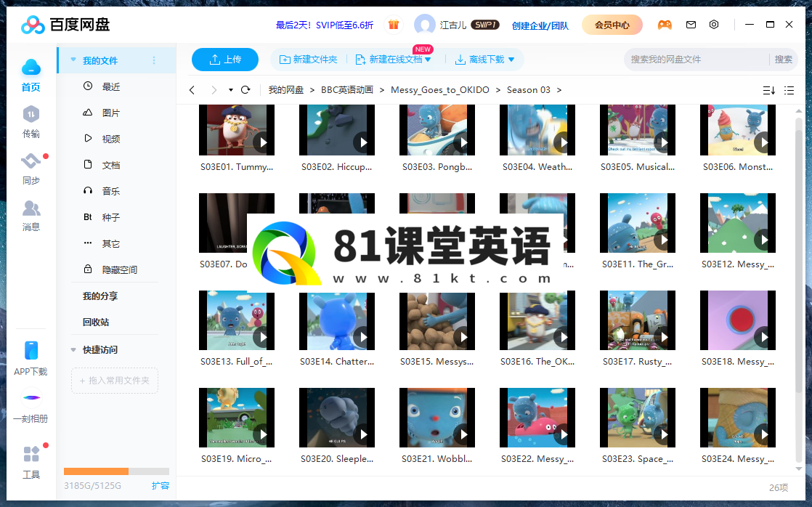Click the 上传 upload button
Image resolution: width=812 pixels, height=507 pixels.
224,60
